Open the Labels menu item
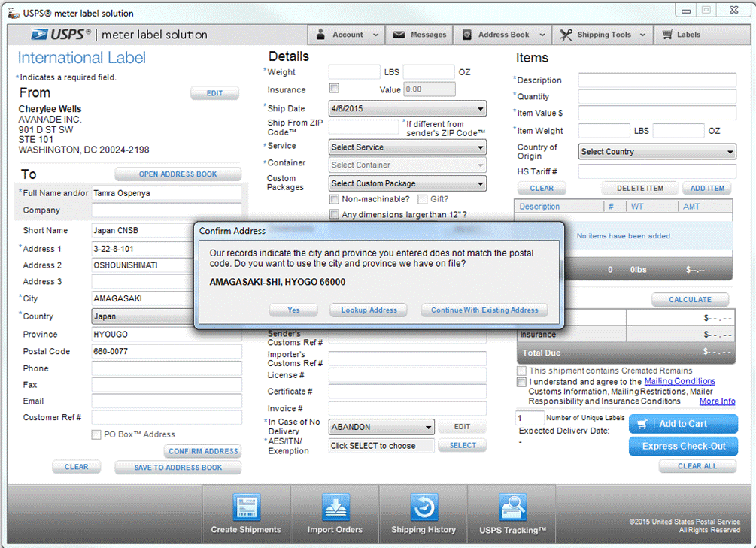The width and height of the screenshot is (756, 548). [x=682, y=35]
